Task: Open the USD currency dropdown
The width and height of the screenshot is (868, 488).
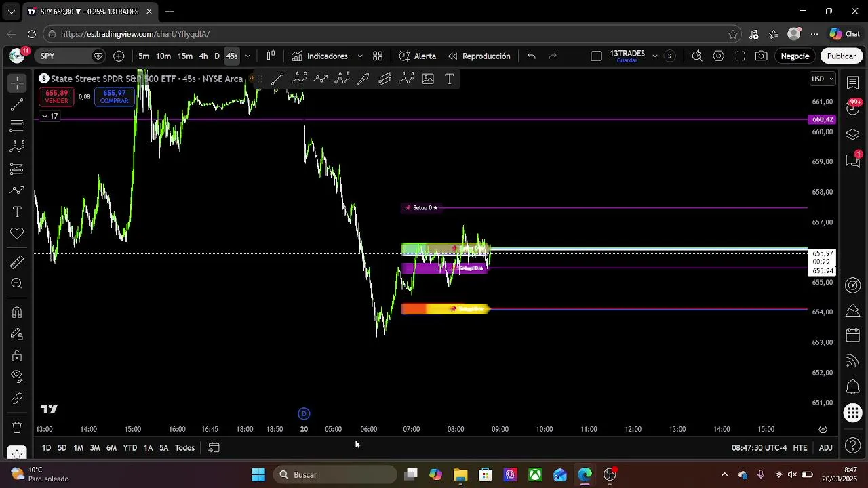Action: point(823,79)
